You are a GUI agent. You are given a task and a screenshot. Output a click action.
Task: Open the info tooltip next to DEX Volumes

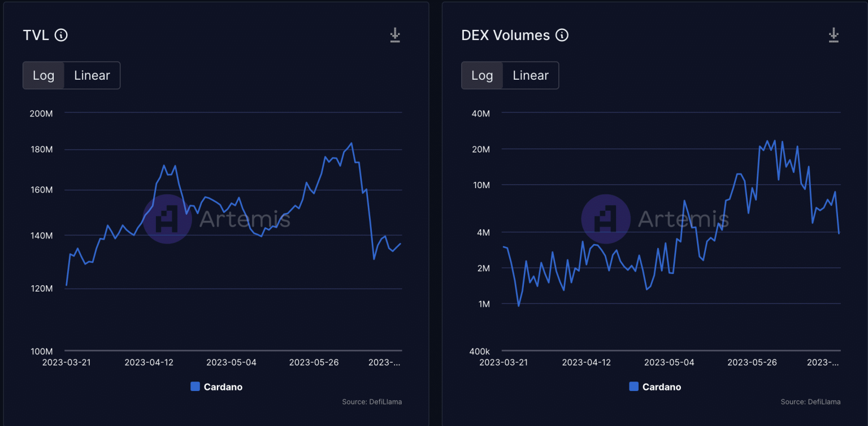[562, 35]
